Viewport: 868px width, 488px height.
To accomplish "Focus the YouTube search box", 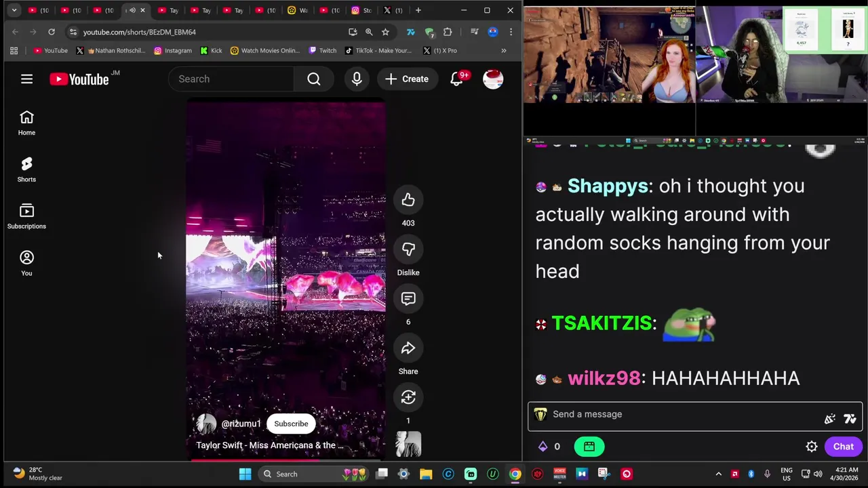I will click(231, 79).
